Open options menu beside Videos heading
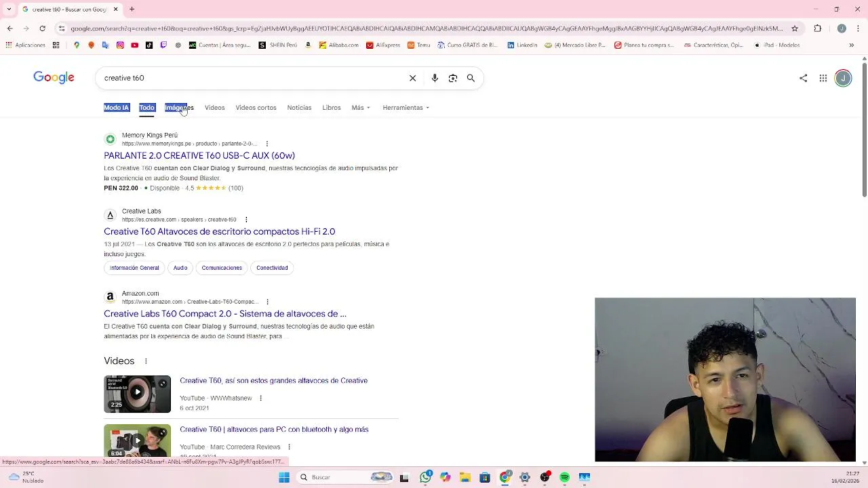Screen dimensions: 868x488 point(146,361)
